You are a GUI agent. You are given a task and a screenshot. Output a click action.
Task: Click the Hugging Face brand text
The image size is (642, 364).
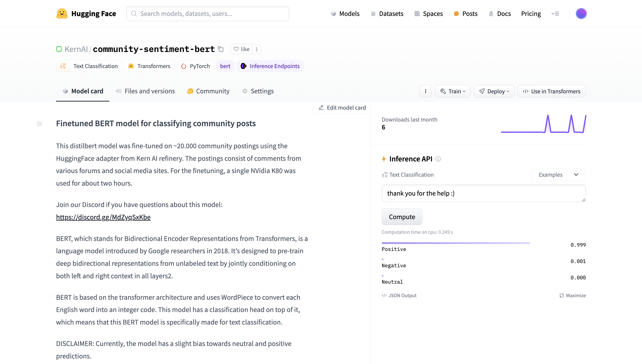click(x=94, y=14)
